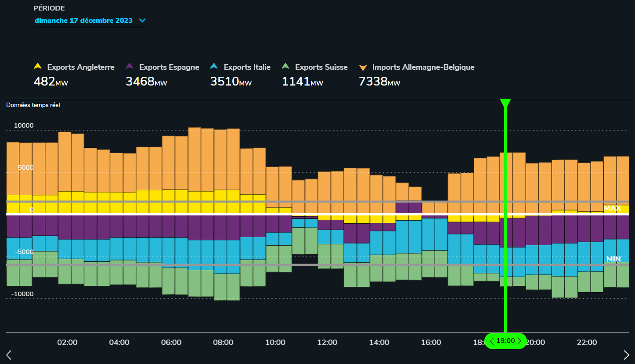
Task: Click the blue Exports Italie legend triangle
Action: pyautogui.click(x=214, y=67)
